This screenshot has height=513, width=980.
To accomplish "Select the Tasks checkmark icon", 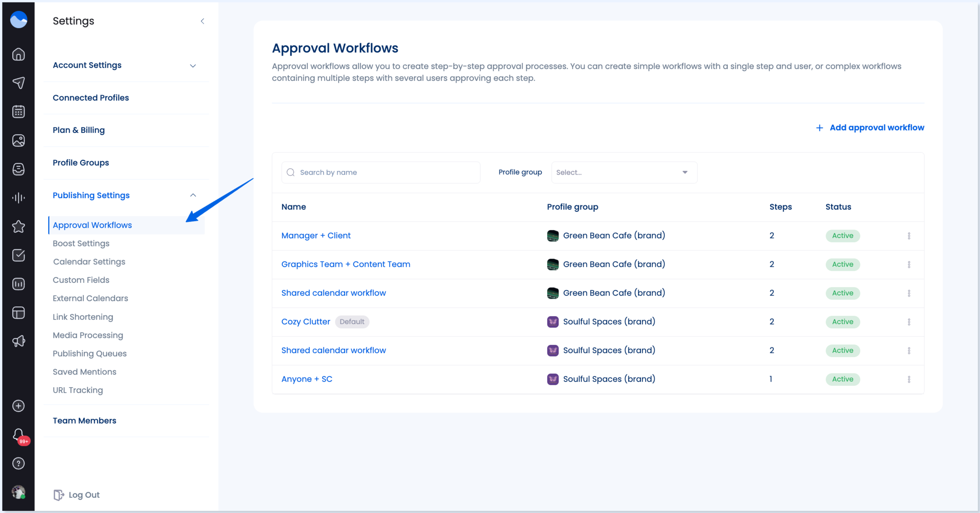I will pyautogui.click(x=18, y=255).
